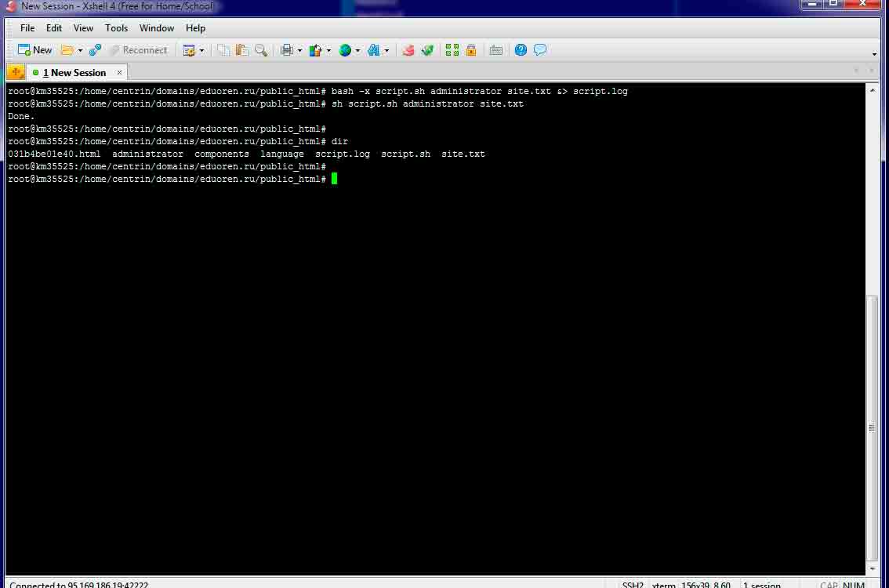Launch Xftp red swirl icon
Image resolution: width=889 pixels, height=588 pixels.
pyautogui.click(x=408, y=50)
